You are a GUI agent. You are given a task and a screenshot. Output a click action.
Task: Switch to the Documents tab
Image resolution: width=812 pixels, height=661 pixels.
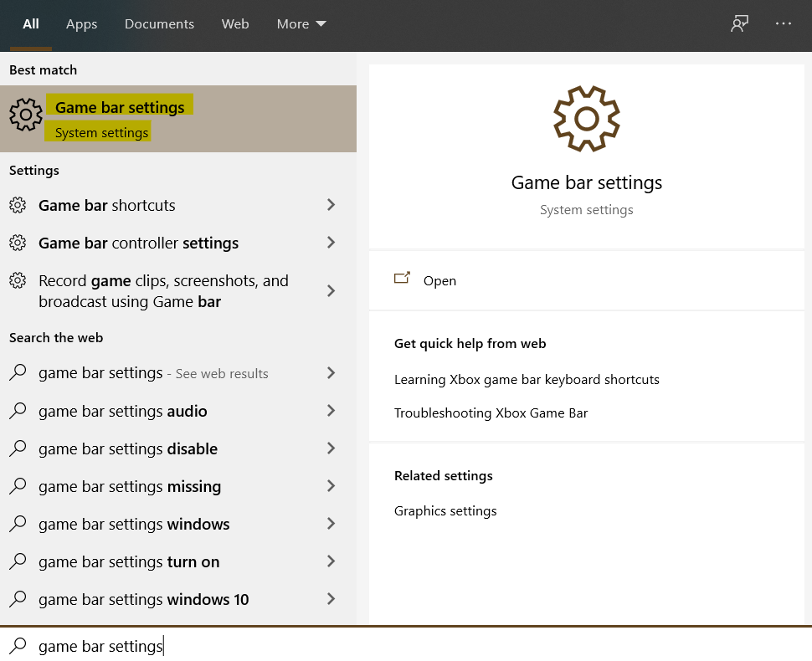click(159, 24)
